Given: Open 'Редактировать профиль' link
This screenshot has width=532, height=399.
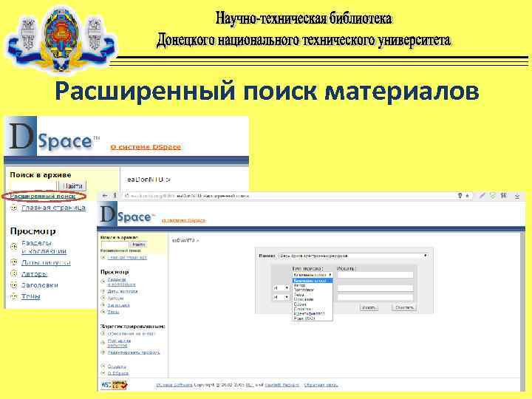Looking at the screenshot, I should click(133, 352).
